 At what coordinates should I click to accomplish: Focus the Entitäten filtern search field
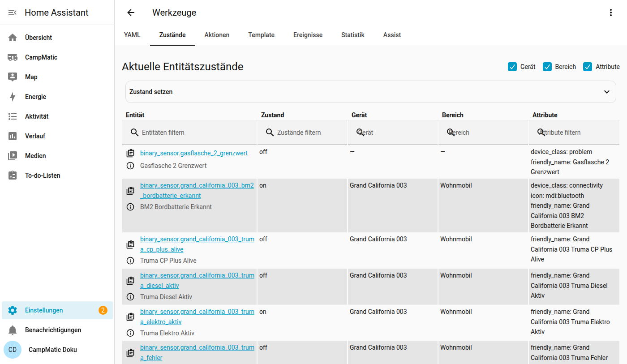point(190,133)
